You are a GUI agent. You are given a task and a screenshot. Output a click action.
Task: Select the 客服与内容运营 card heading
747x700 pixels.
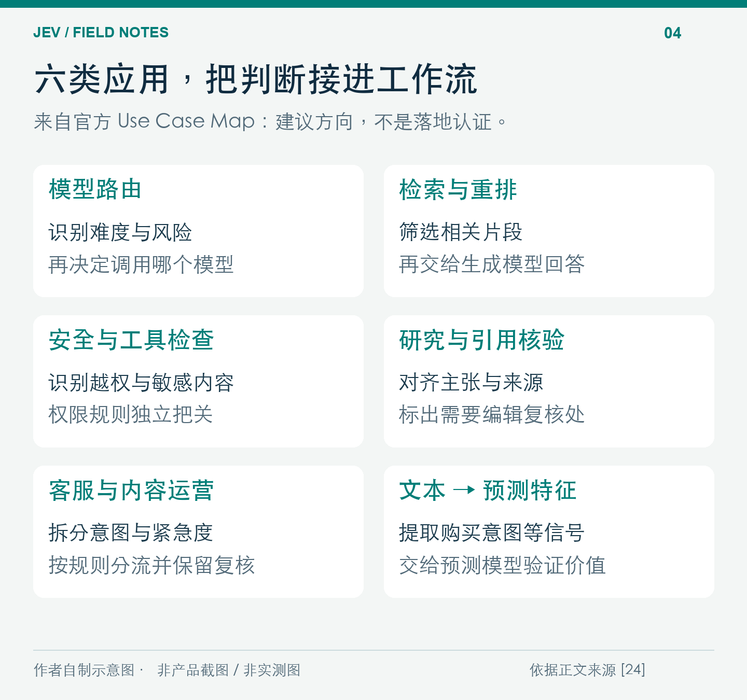pyautogui.click(x=131, y=490)
